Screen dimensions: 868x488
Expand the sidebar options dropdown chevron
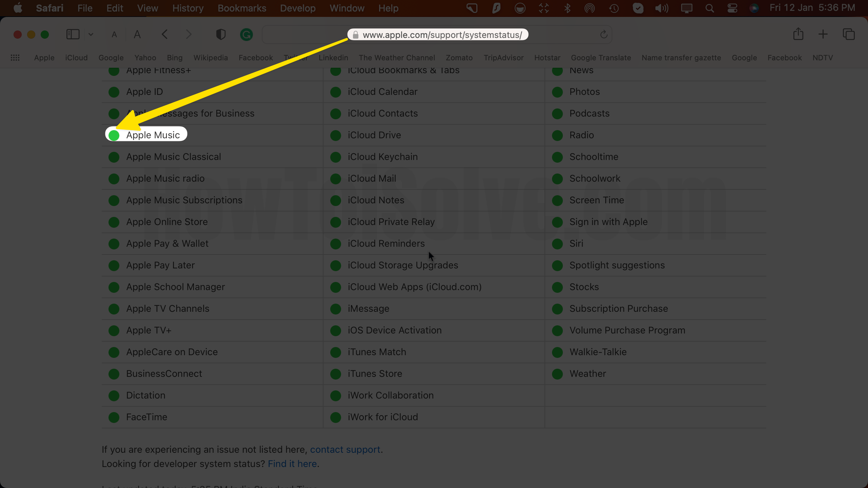[x=91, y=35]
